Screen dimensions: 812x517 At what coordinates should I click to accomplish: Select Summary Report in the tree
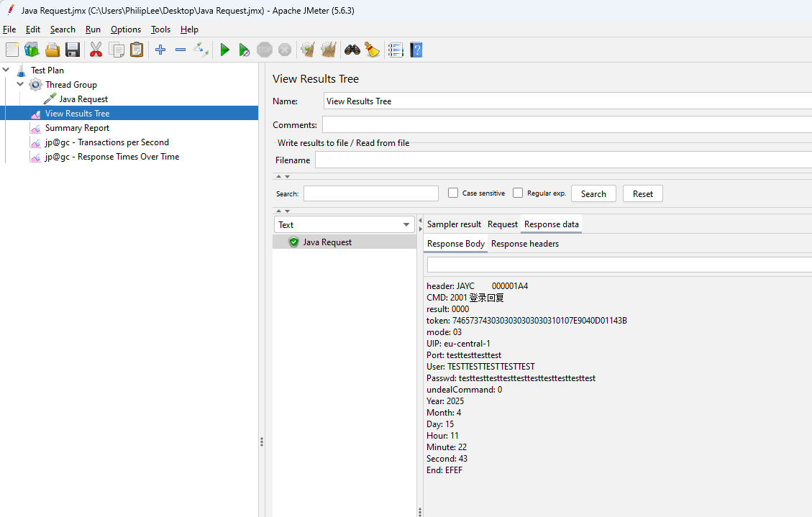point(77,128)
